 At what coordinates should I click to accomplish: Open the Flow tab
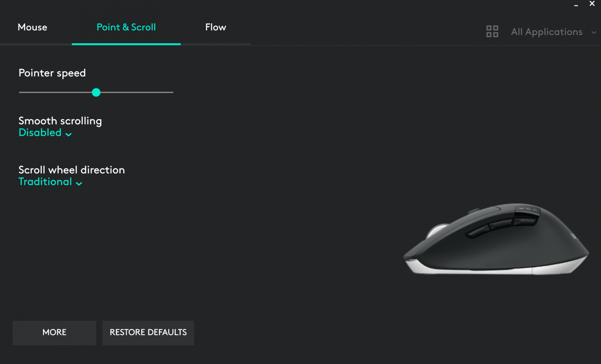pyautogui.click(x=216, y=27)
